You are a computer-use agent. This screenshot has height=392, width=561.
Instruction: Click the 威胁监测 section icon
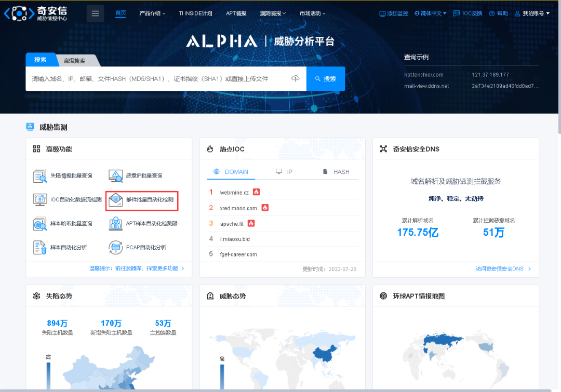pyautogui.click(x=30, y=127)
